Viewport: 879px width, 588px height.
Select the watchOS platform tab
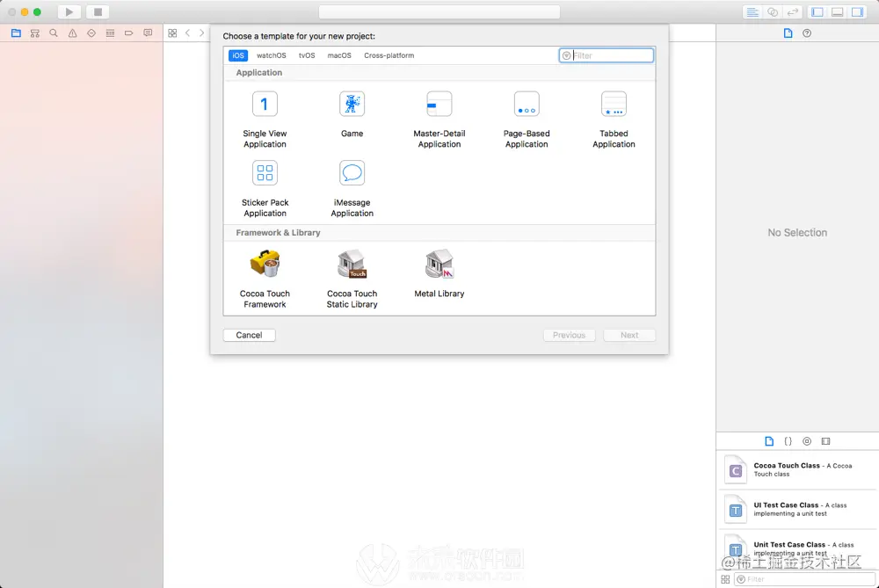(x=272, y=55)
